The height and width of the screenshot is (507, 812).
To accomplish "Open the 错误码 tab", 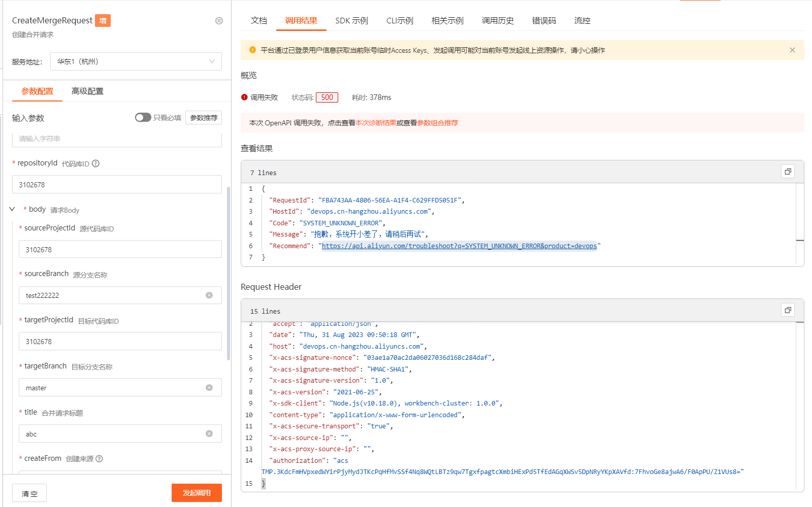I will coord(544,21).
